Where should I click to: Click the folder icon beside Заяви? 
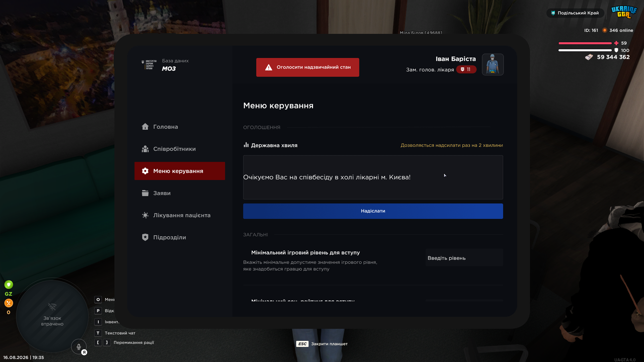tap(145, 193)
